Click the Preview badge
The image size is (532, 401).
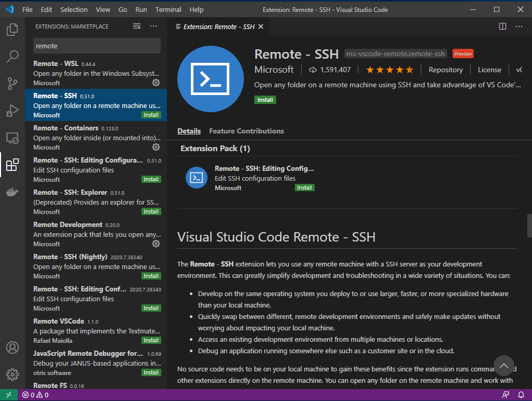click(x=463, y=54)
